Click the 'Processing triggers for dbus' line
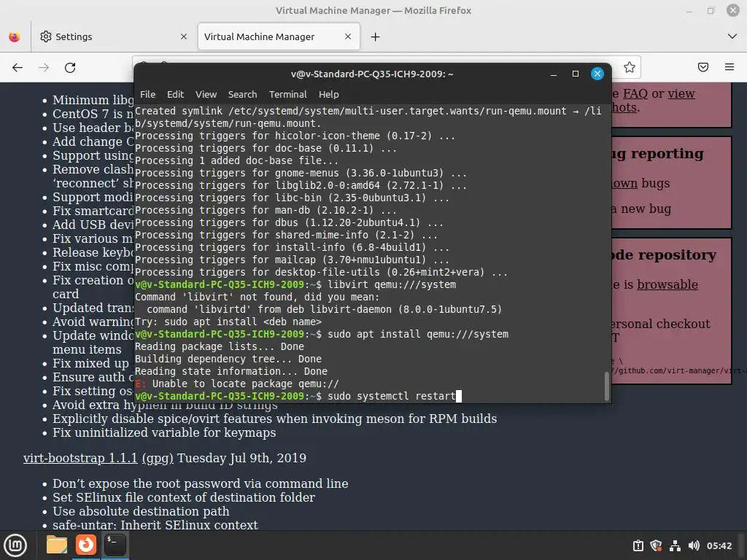This screenshot has width=747, height=560. coord(289,223)
